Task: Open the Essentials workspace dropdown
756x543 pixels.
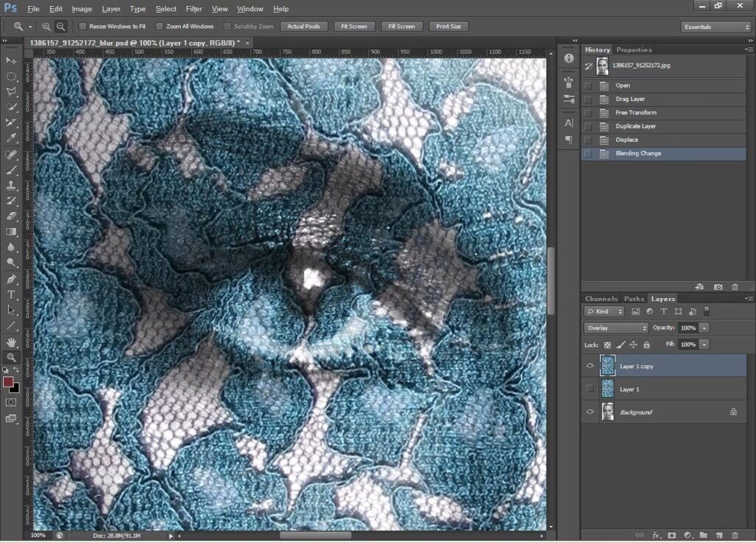Action: 715,27
